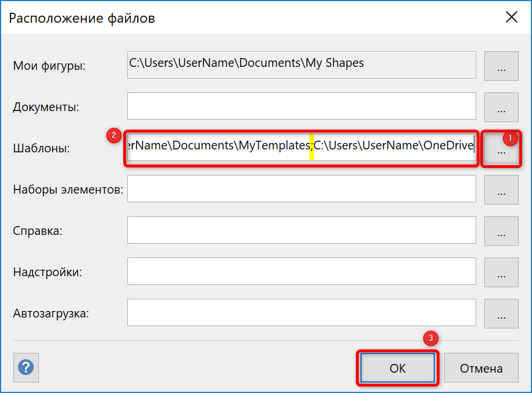
Task: Browse folder for Надстройки path
Action: (501, 272)
